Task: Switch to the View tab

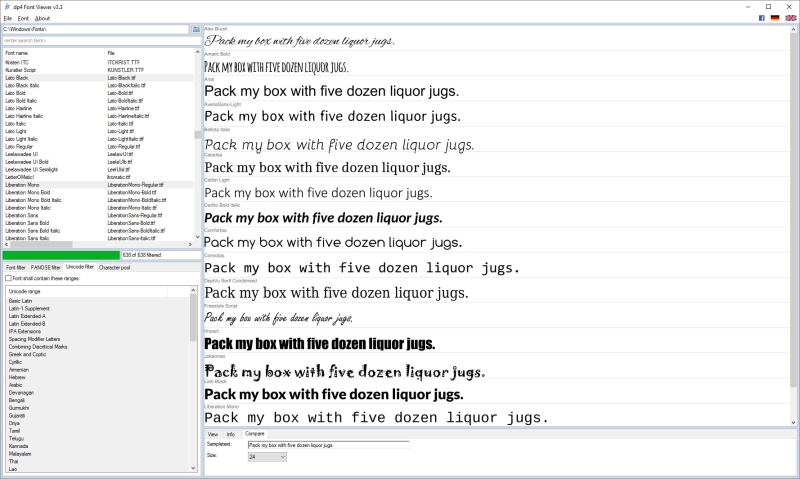Action: (x=213, y=434)
